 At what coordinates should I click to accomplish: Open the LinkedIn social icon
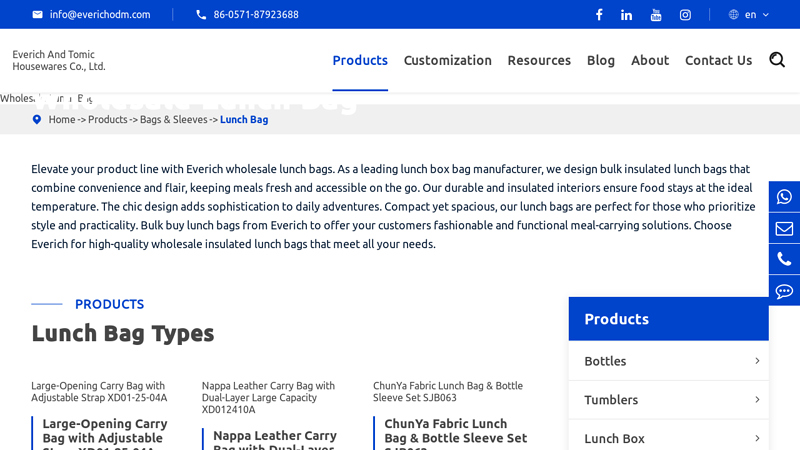[x=627, y=15]
